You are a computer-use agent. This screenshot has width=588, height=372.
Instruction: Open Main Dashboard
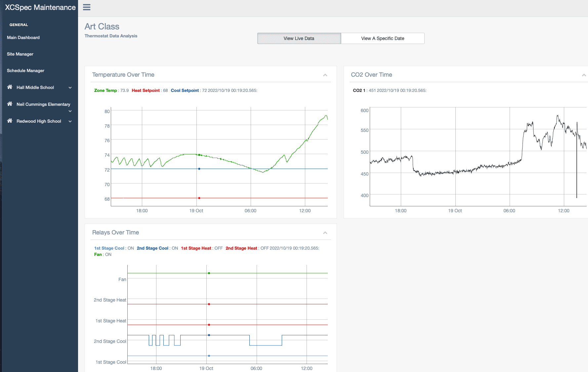point(23,38)
